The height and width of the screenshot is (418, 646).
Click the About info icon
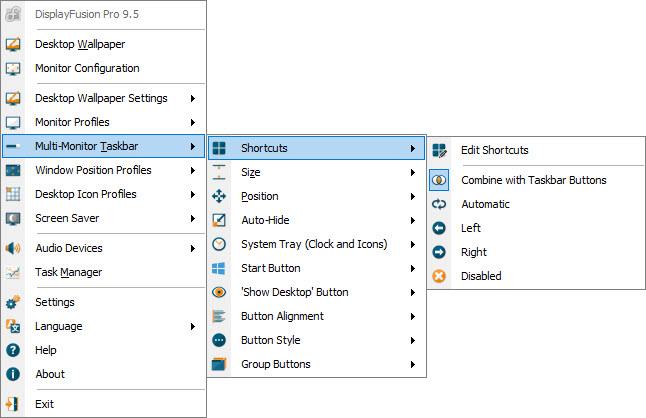[13, 374]
